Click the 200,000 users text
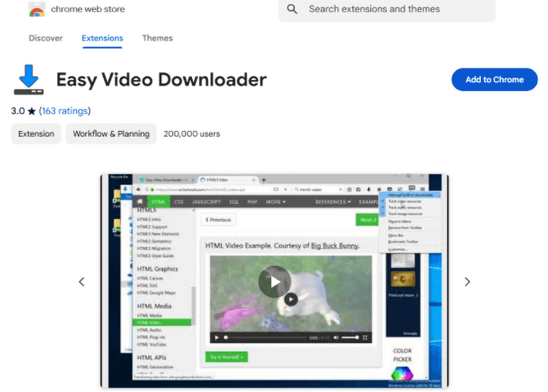Screen dimensions: 548x392 coord(192,134)
